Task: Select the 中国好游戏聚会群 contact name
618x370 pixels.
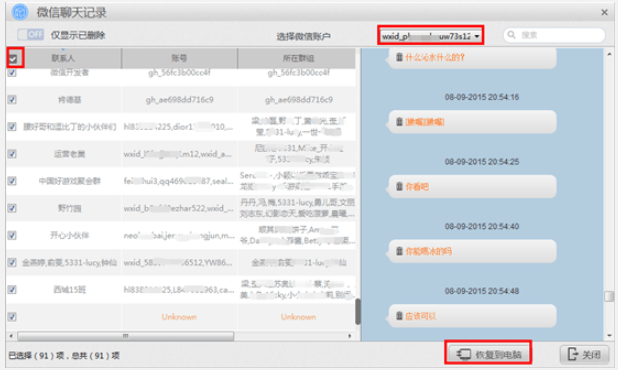Action: [x=70, y=181]
